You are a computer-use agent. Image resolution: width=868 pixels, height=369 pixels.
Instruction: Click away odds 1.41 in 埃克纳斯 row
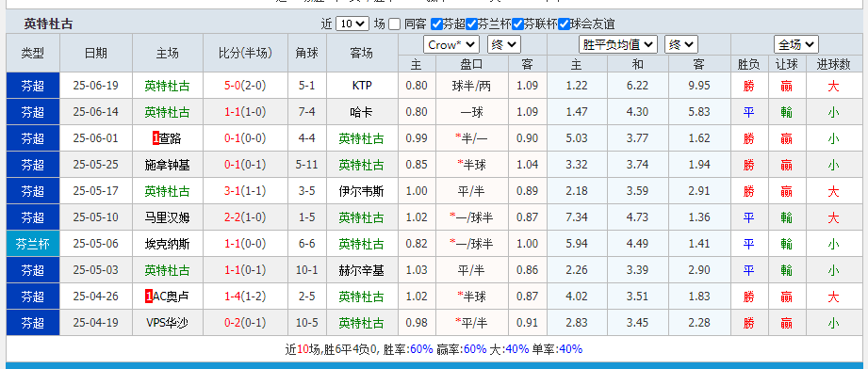(699, 244)
